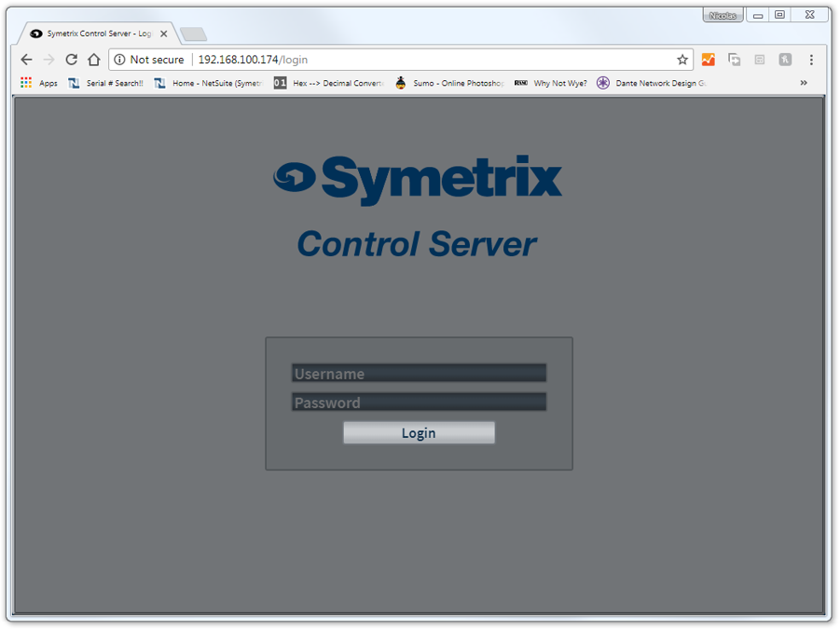Click the overlapping windows extension icon
The image size is (840, 629).
(x=734, y=60)
